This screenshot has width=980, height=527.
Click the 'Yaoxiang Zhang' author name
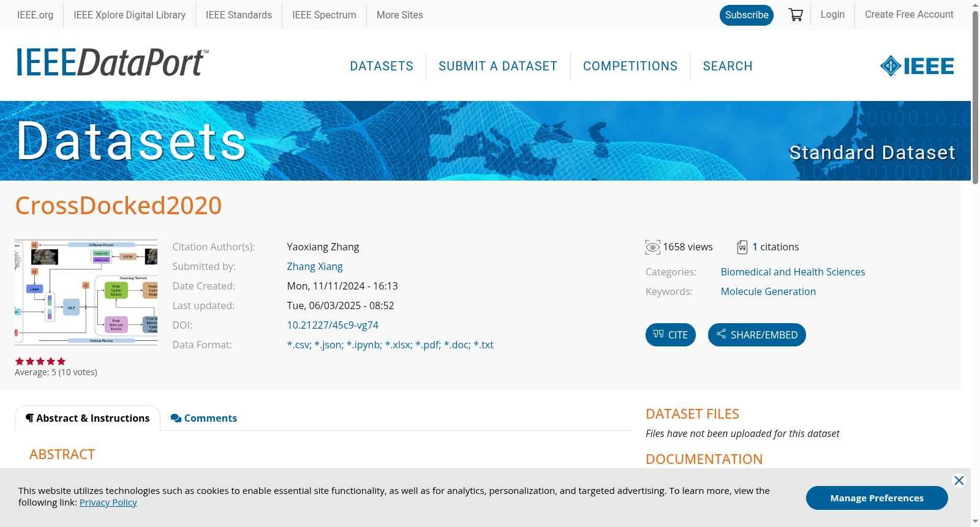323,247
